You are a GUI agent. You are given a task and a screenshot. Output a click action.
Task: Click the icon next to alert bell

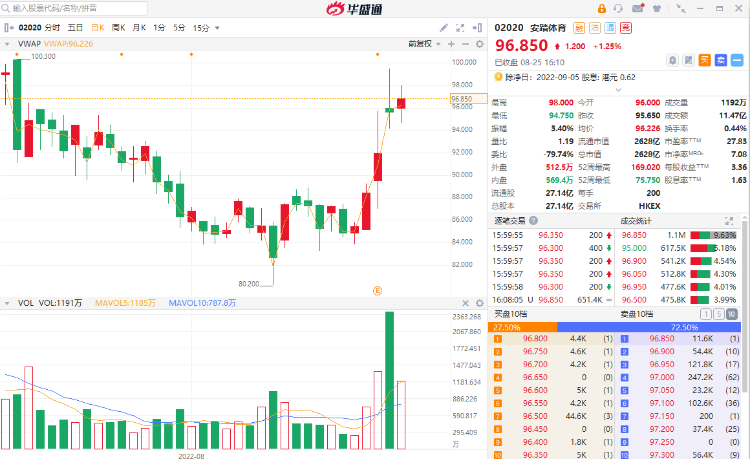(x=688, y=60)
